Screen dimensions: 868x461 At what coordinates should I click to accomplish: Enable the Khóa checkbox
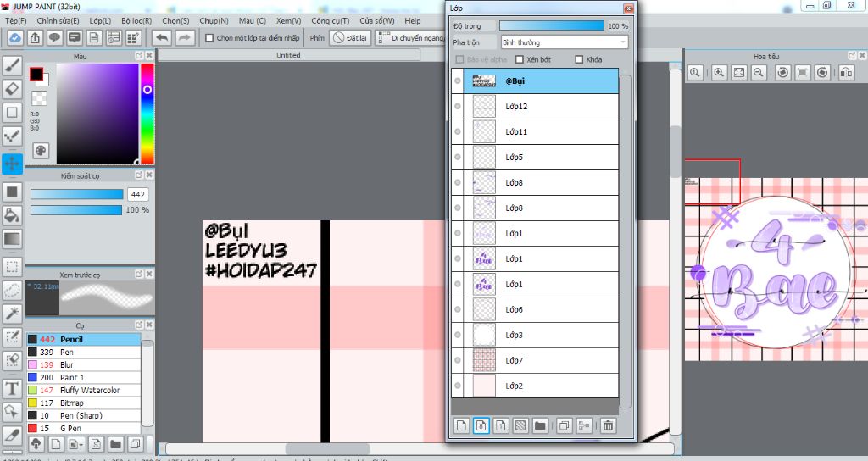click(x=579, y=59)
